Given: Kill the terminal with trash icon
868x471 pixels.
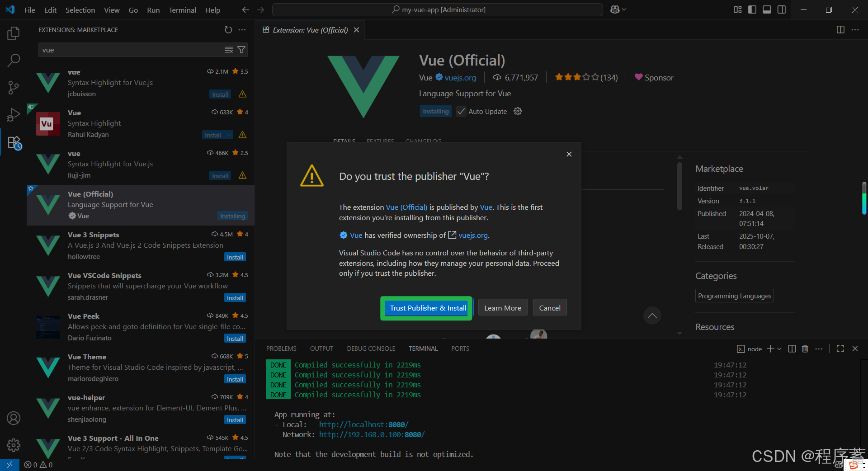Looking at the screenshot, I should pos(805,349).
